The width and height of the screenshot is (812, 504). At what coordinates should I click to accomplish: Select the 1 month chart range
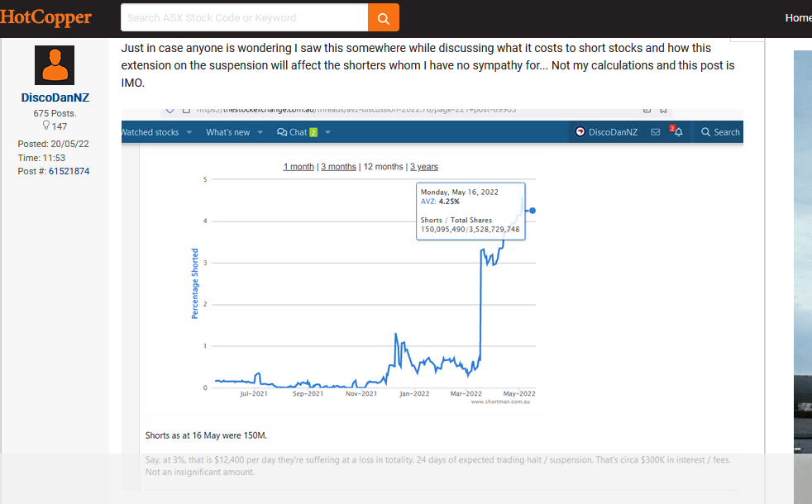click(299, 167)
